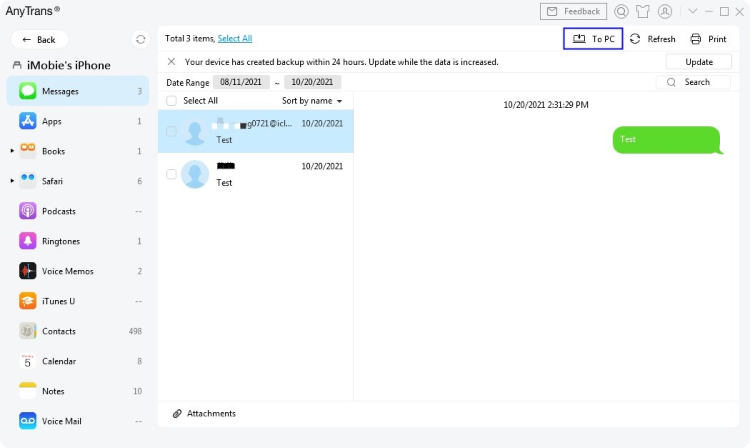The width and height of the screenshot is (750, 448).
Task: Click the Print toolbar button
Action: click(708, 39)
